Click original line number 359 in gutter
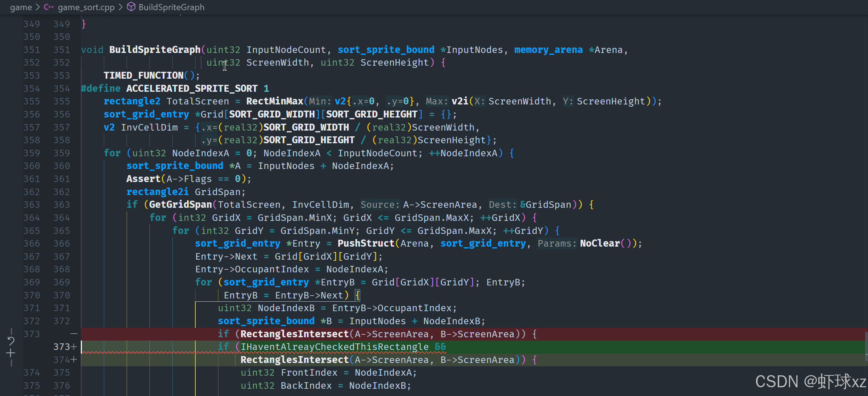 click(32, 153)
